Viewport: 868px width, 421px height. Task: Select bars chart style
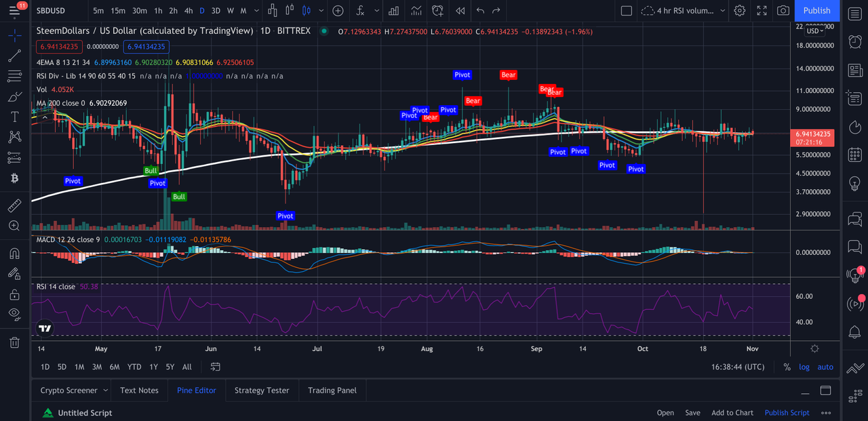pyautogui.click(x=273, y=11)
